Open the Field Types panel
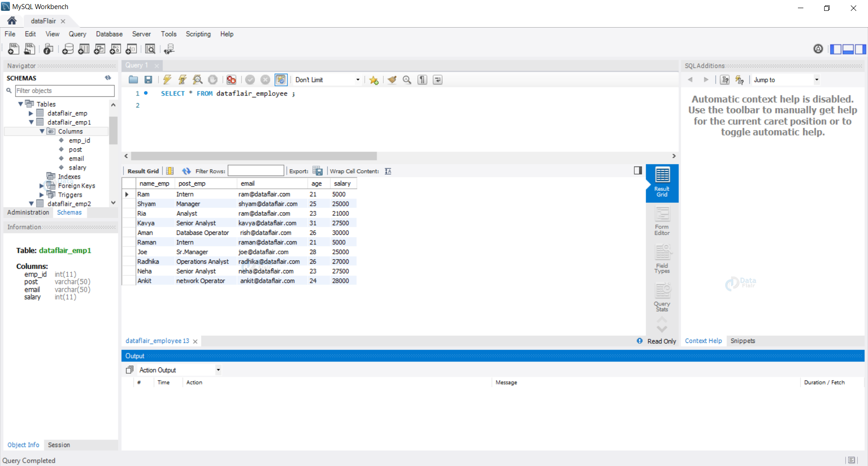 (662, 259)
